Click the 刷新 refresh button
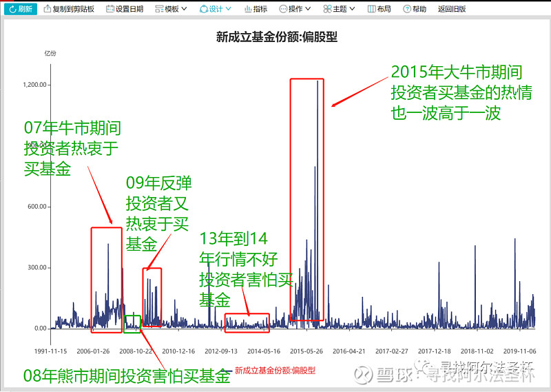 click(21, 9)
